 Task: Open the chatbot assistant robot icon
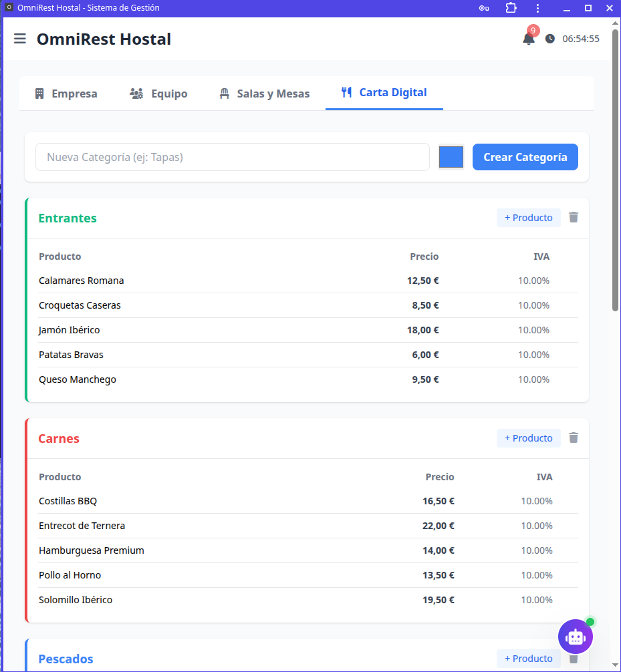click(x=575, y=637)
